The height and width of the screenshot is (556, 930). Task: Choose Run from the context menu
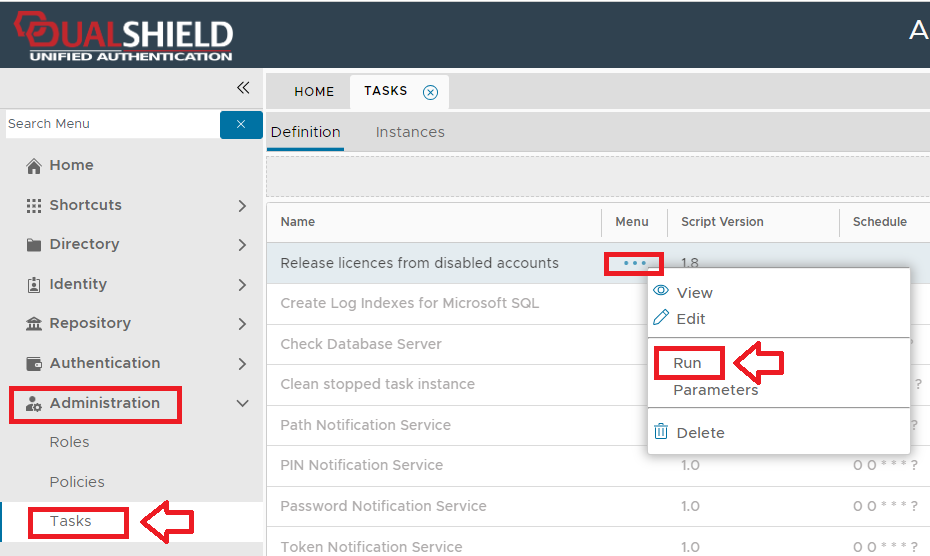pos(687,363)
